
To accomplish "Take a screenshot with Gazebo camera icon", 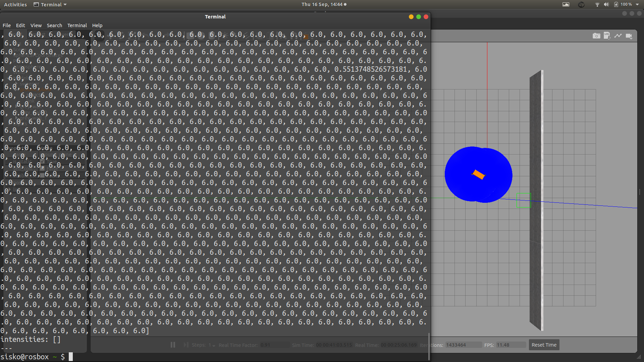I will [x=596, y=36].
